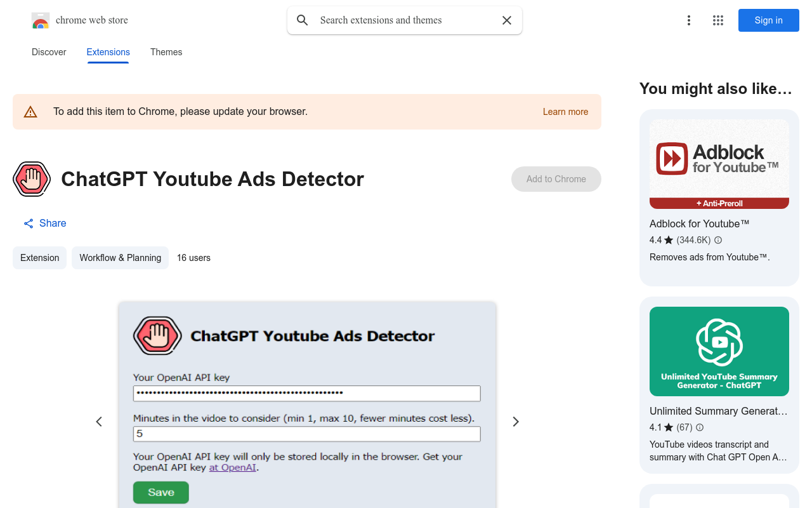Click the Removes ads from Youtube™ description

(710, 257)
